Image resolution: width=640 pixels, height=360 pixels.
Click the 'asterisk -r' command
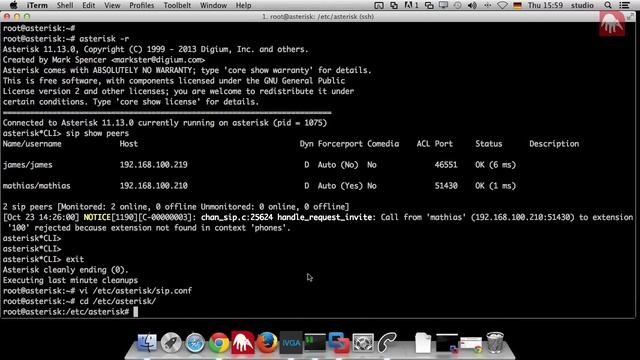pos(104,39)
